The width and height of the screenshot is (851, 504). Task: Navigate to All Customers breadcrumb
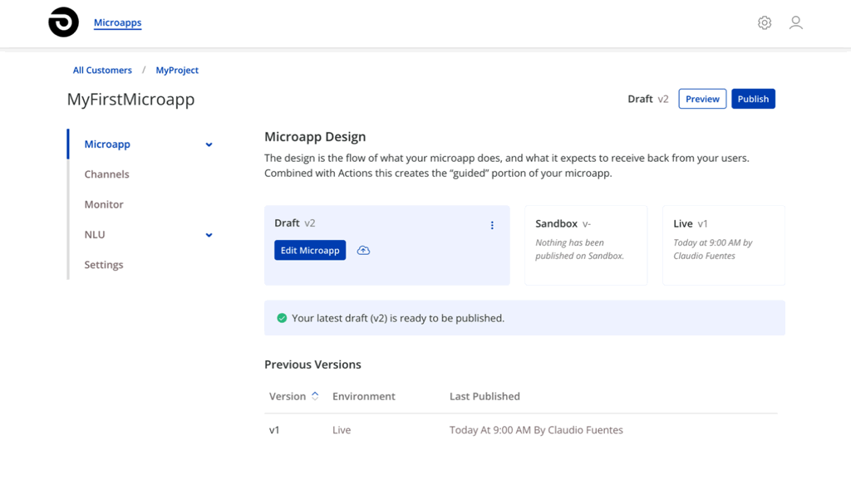point(102,71)
